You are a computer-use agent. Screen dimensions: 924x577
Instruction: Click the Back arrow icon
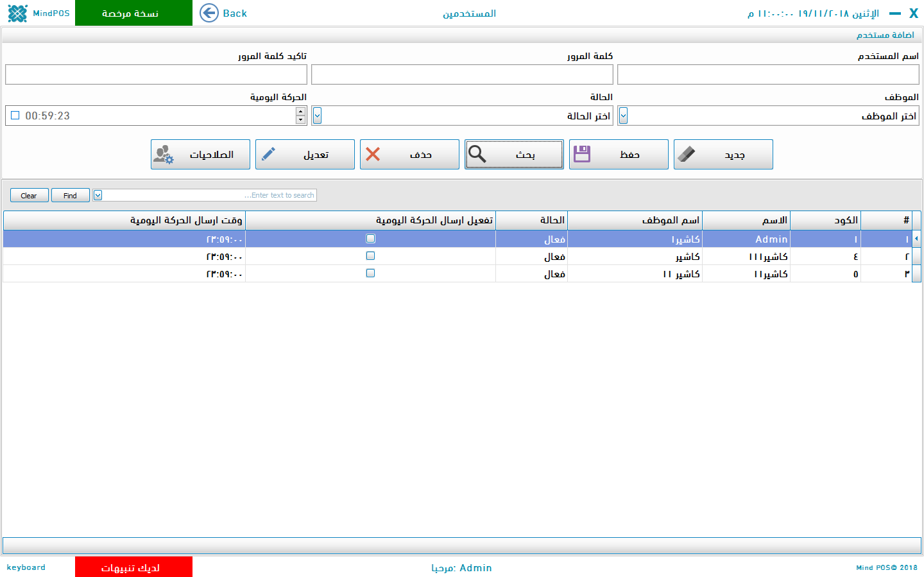(x=209, y=13)
